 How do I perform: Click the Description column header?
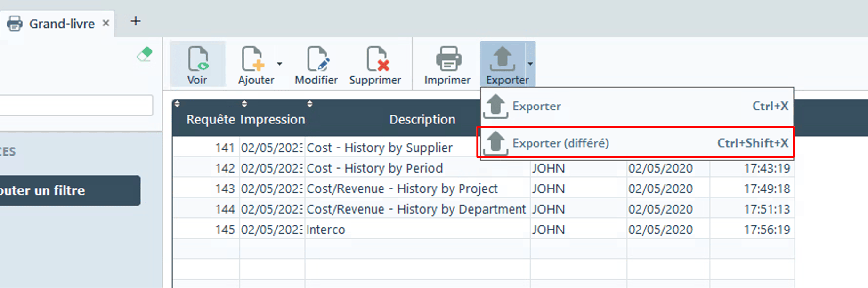tap(422, 120)
